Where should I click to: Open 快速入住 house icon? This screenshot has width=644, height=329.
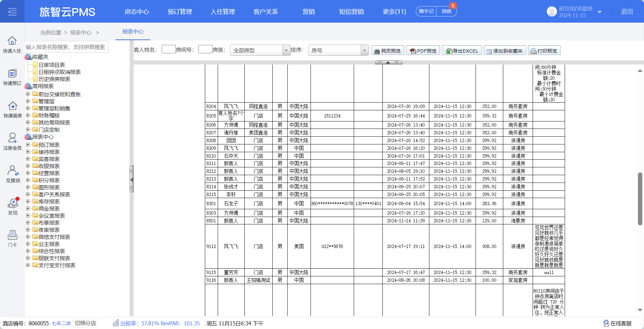[x=12, y=41]
